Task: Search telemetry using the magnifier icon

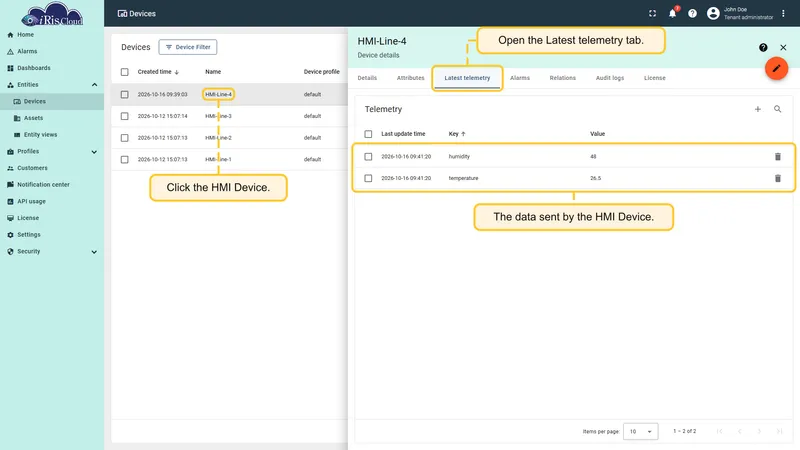Action: [777, 109]
